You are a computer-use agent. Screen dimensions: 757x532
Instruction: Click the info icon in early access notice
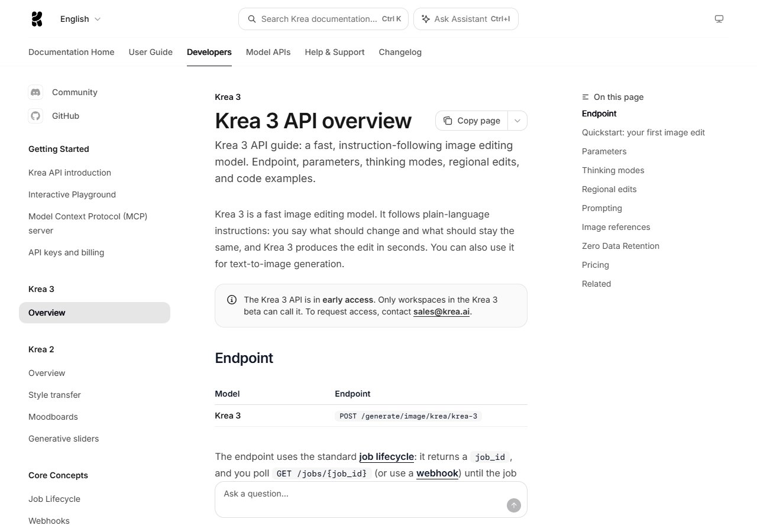click(x=232, y=300)
